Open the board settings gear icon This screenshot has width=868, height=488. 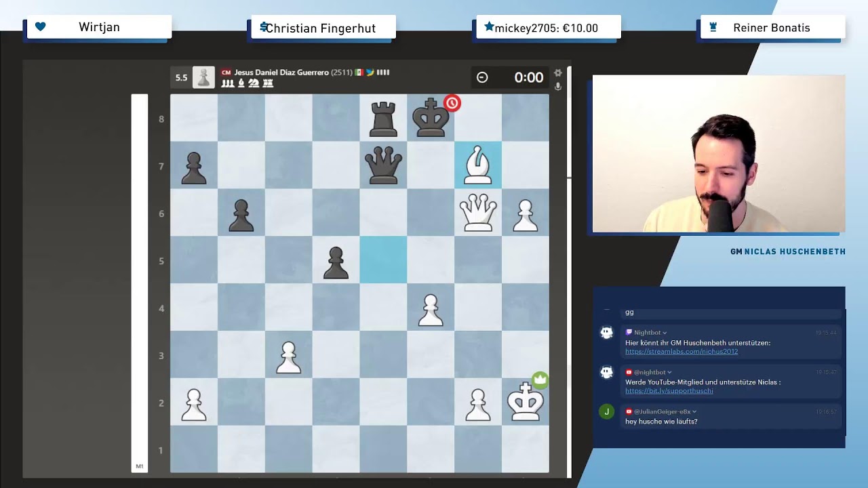(557, 73)
